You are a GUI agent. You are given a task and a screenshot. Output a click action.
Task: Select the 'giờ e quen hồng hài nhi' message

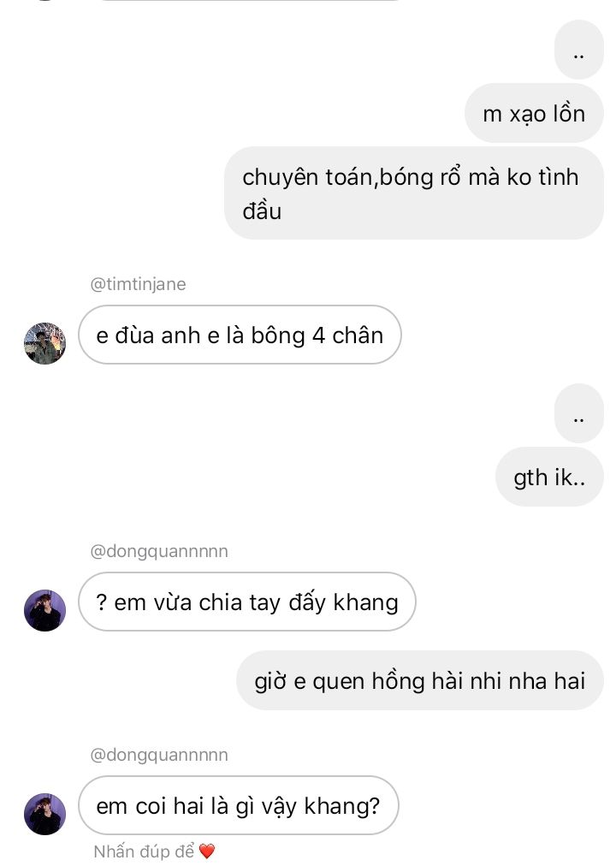[x=420, y=679]
